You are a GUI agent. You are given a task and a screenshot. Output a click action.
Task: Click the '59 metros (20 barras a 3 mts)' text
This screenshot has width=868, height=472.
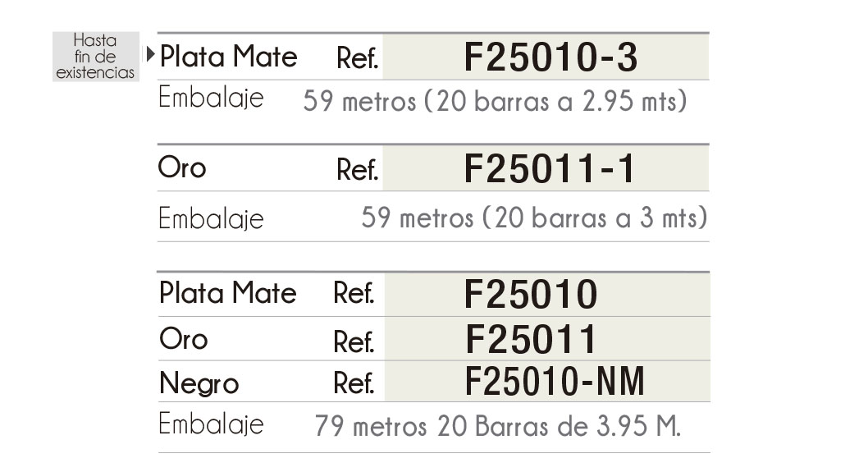(534, 218)
